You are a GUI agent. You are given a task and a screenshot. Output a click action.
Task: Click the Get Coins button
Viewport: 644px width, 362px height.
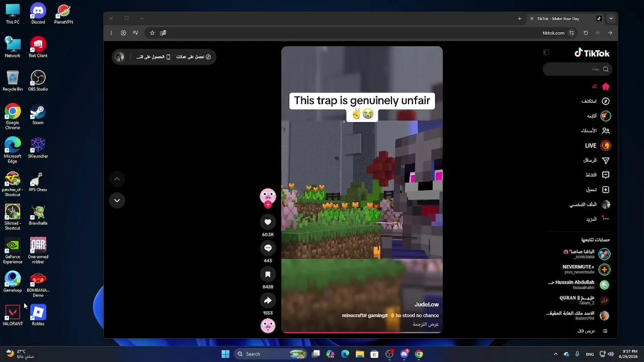194,57
